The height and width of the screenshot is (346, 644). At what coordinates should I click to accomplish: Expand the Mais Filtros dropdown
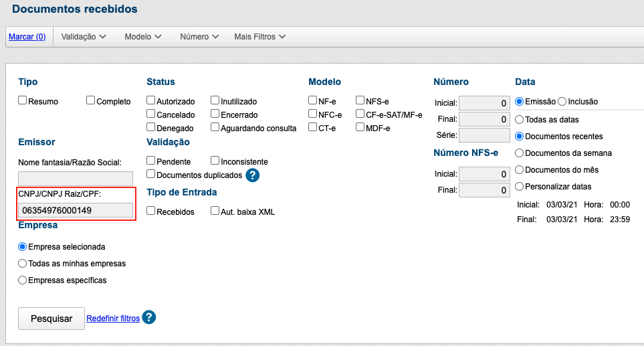point(259,37)
